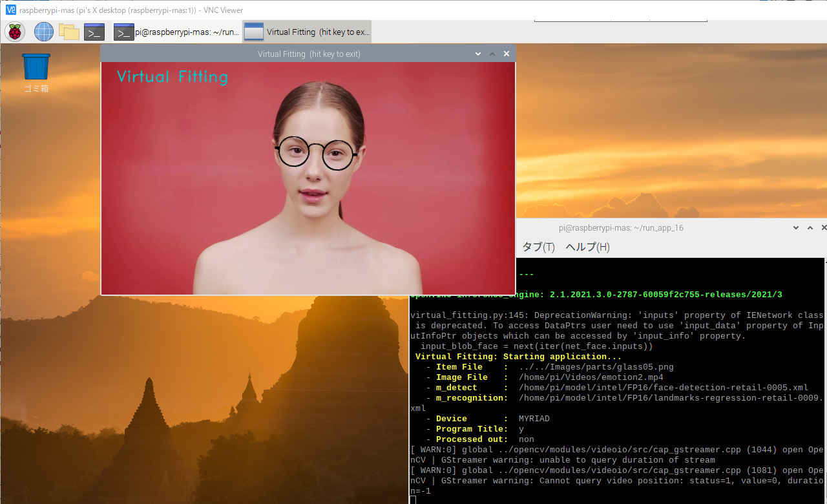Maximize the run_app_16 terminal window
The image size is (827, 504).
coord(810,227)
